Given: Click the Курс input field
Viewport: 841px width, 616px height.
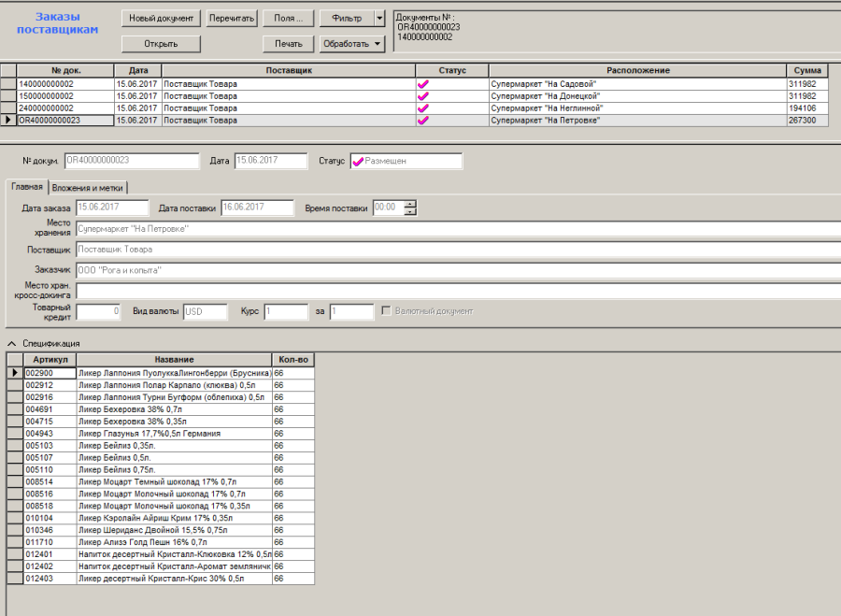Looking at the screenshot, I should coord(286,312).
